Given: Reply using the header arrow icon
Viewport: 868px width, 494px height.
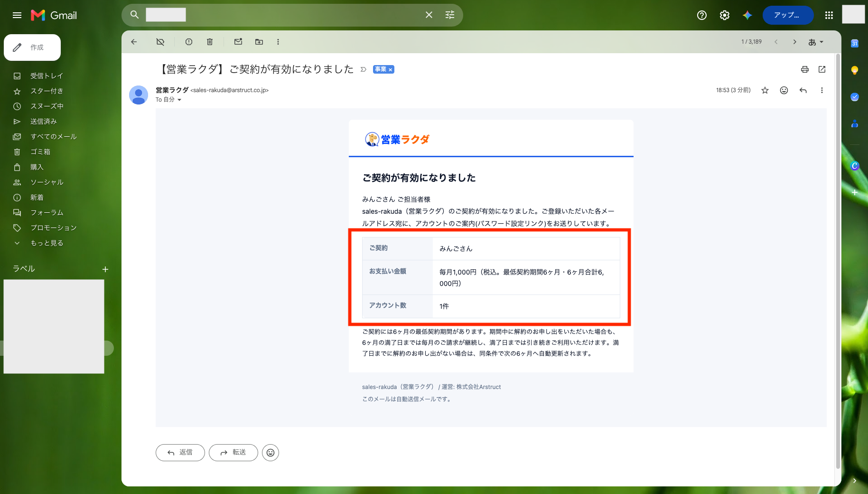Looking at the screenshot, I should click(803, 90).
